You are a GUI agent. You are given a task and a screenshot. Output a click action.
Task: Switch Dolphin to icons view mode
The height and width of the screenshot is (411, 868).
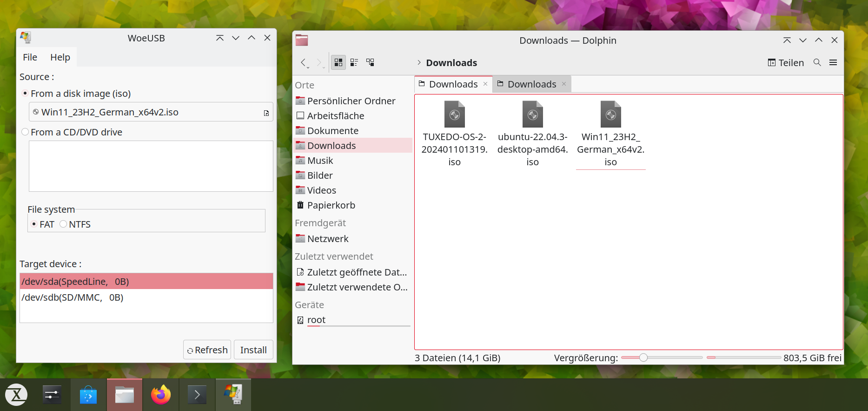click(x=338, y=62)
